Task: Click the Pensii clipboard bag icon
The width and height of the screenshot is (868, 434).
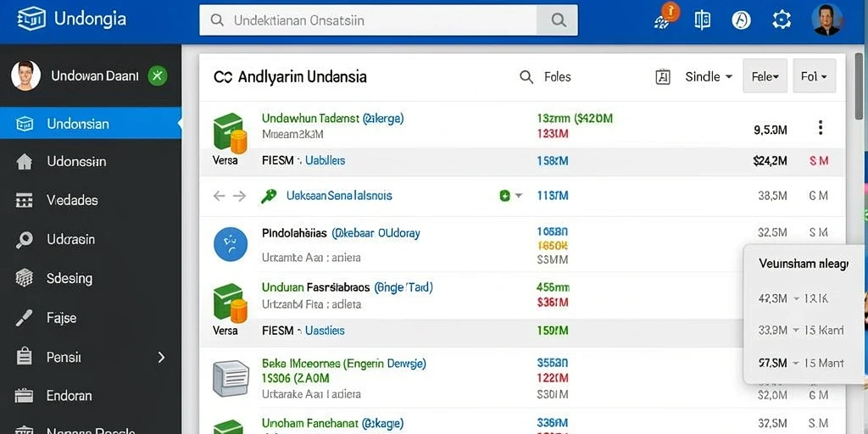Action: pyautogui.click(x=25, y=356)
